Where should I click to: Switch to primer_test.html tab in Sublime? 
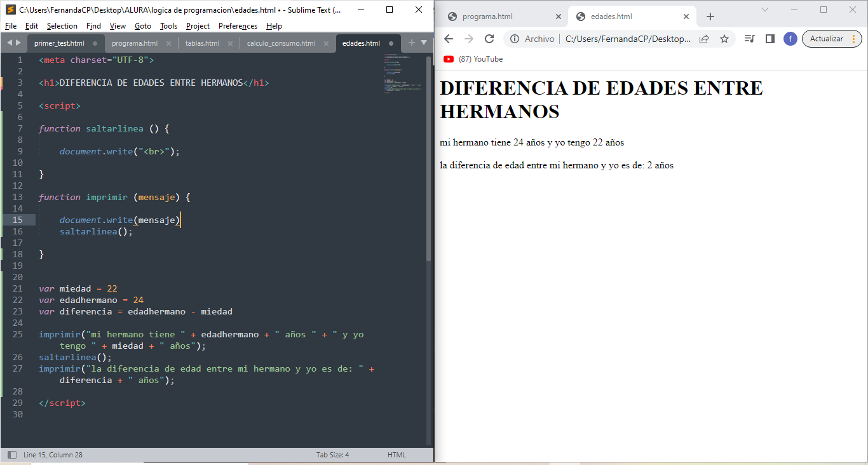59,43
